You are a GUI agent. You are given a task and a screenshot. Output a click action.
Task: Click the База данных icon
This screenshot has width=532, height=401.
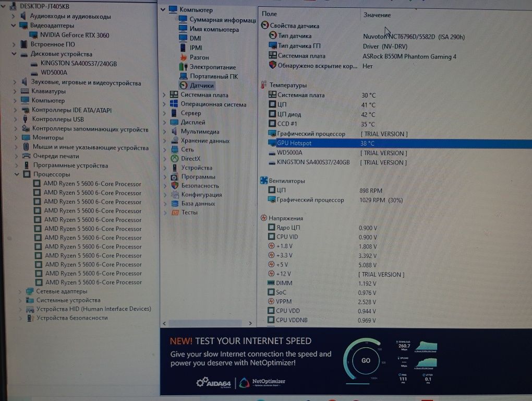click(175, 204)
